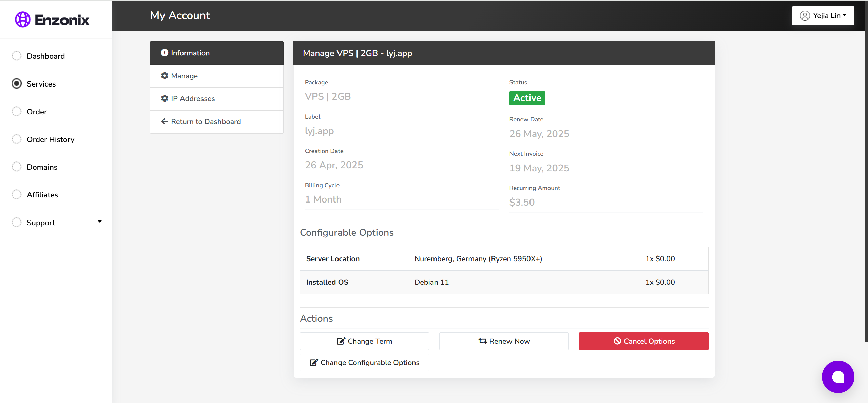
Task: Click the retweet icon on Renew Now
Action: (483, 341)
